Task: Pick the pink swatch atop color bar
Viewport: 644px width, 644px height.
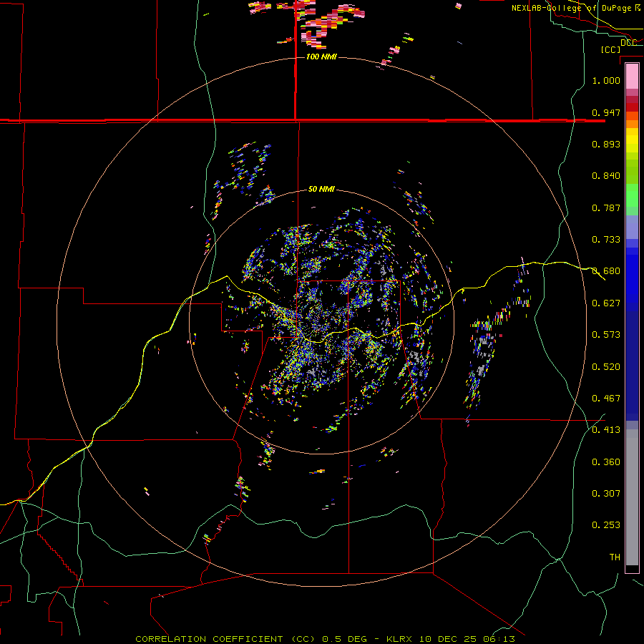Action: [632, 77]
